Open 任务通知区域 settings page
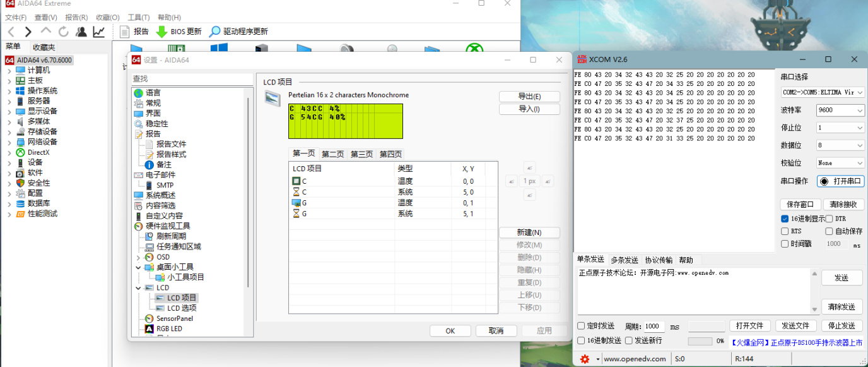The height and width of the screenshot is (367, 868). tap(179, 246)
